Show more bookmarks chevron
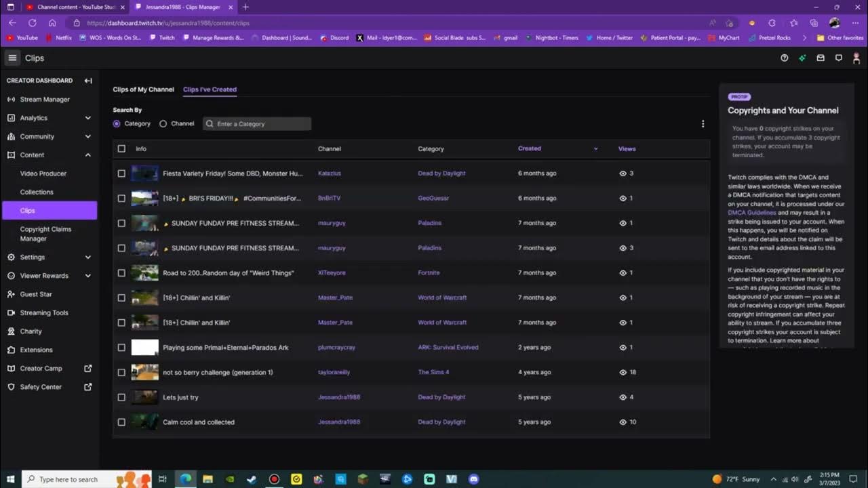The width and height of the screenshot is (868, 488). coord(804,38)
